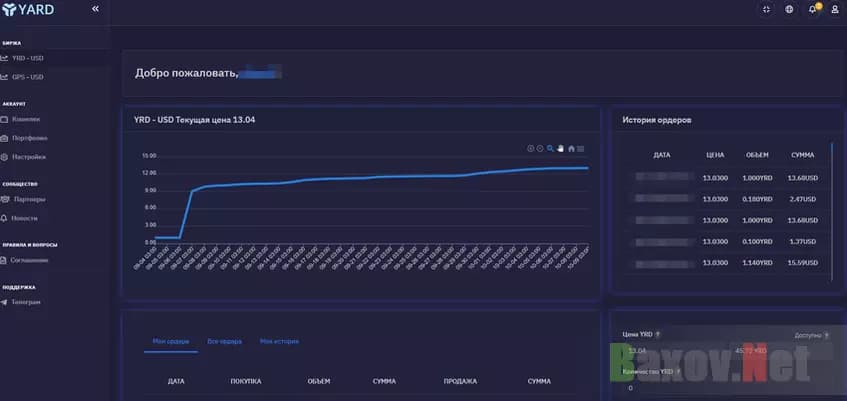Toggle fullscreen mode icon in header
This screenshot has width=847, height=401.
coord(766,9)
